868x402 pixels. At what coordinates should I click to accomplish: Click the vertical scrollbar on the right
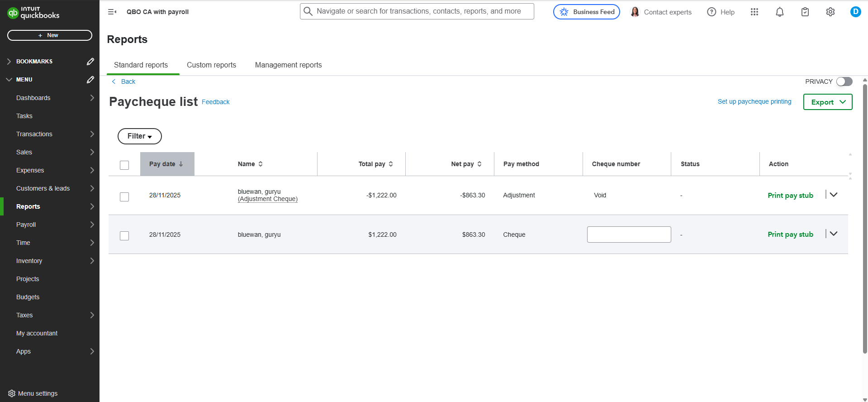(865, 217)
